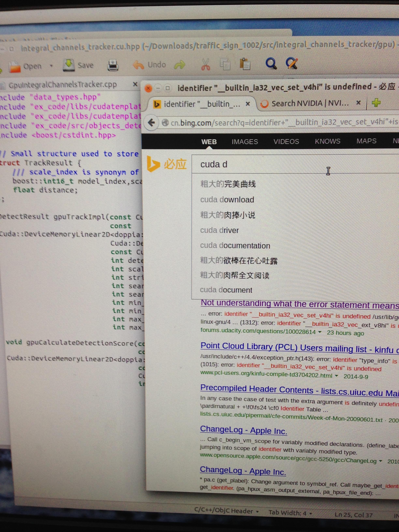Select VIDEOS in Bing navigation bar
The height and width of the screenshot is (532, 399).
pyautogui.click(x=286, y=141)
